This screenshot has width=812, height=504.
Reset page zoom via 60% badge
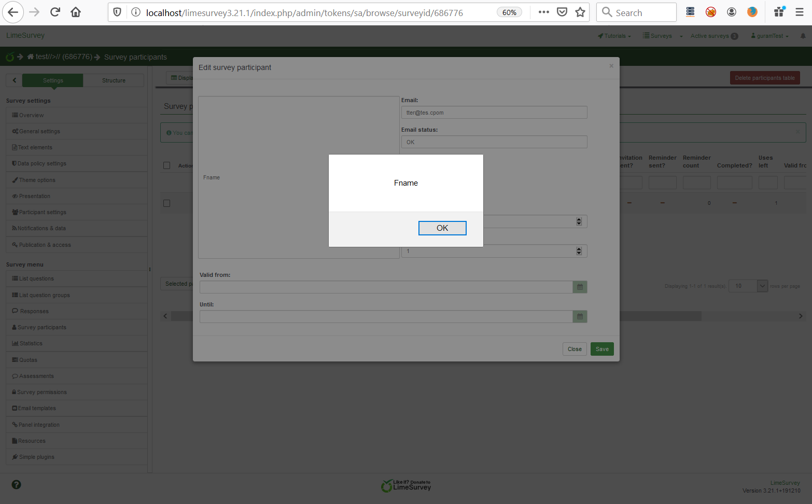tap(510, 12)
